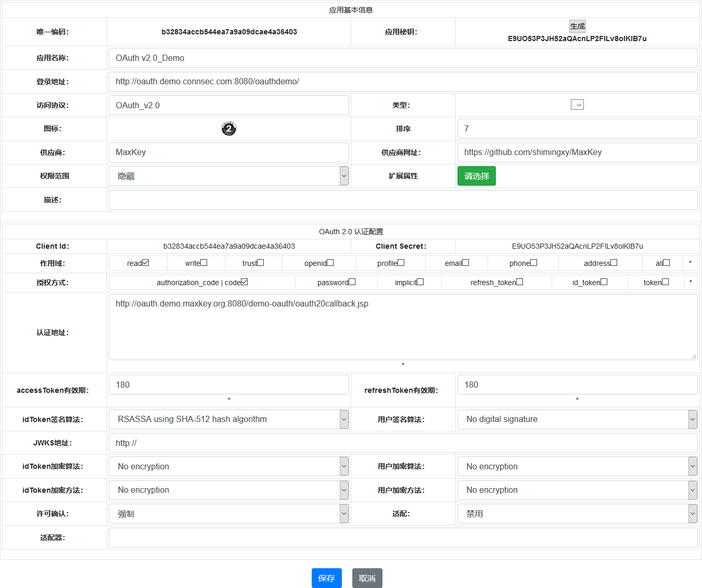Expand the 权限范围 dropdown showing 隐藏
The height and width of the screenshot is (588, 702).
click(x=229, y=176)
